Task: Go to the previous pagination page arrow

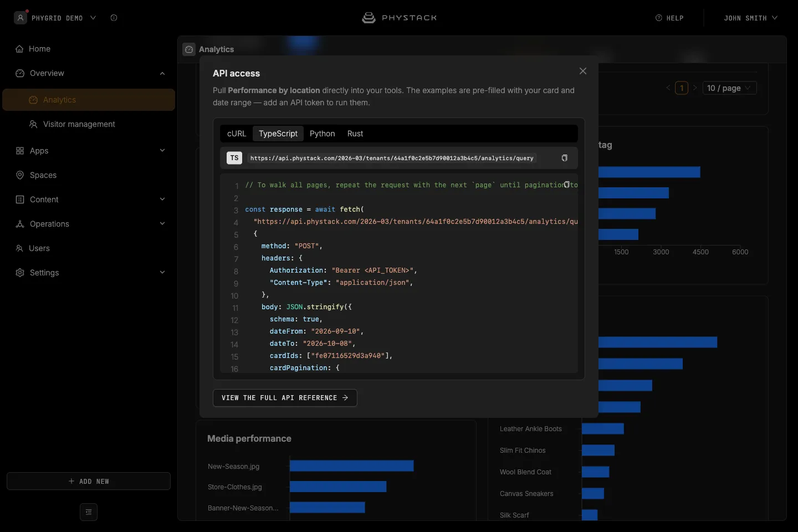Action: click(x=668, y=88)
